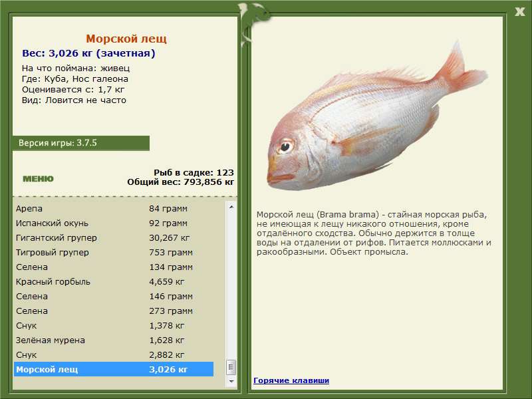Pick Снук 1,378 кг from list
This screenshot has width=532, height=399.
pyautogui.click(x=114, y=325)
